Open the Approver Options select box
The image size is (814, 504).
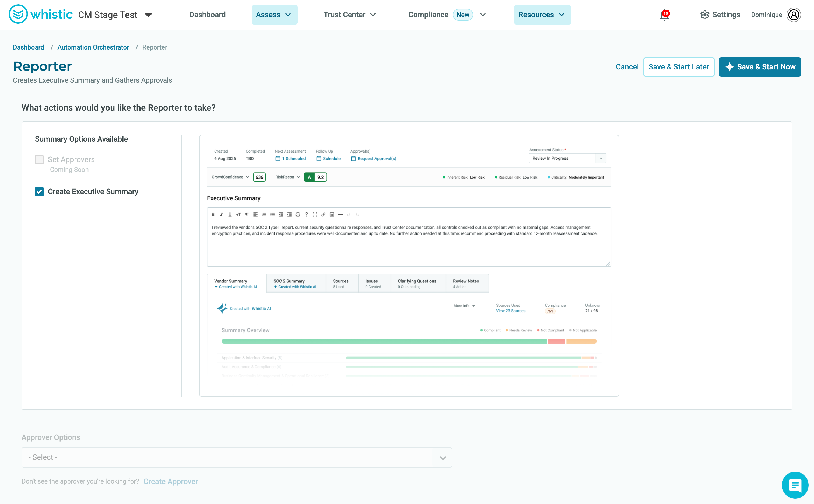tap(237, 457)
